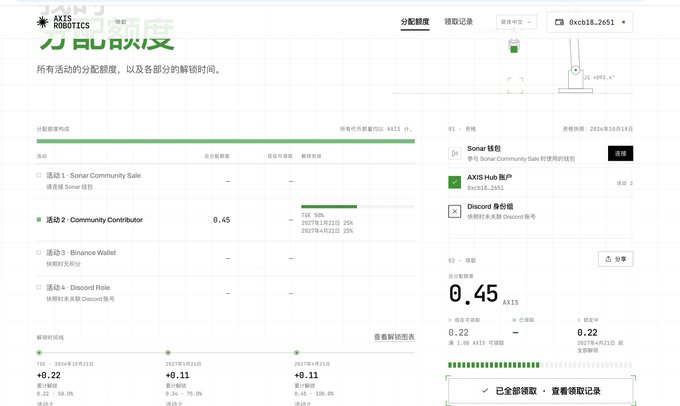Image resolution: width=680 pixels, height=406 pixels.
Task: Click the 资格快照 2026年10月18日 text
Action: pyautogui.click(x=598, y=129)
